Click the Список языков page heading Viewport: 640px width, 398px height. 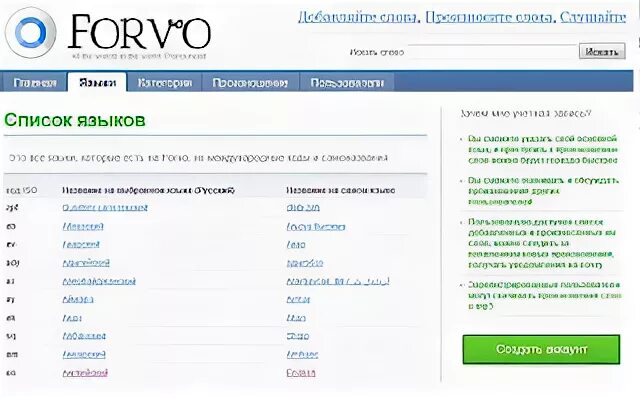point(75,120)
